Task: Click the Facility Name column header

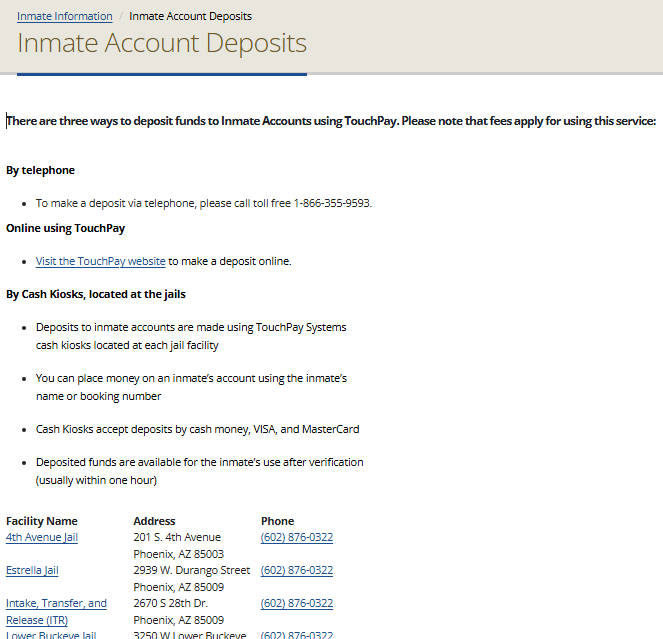Action: coord(41,521)
